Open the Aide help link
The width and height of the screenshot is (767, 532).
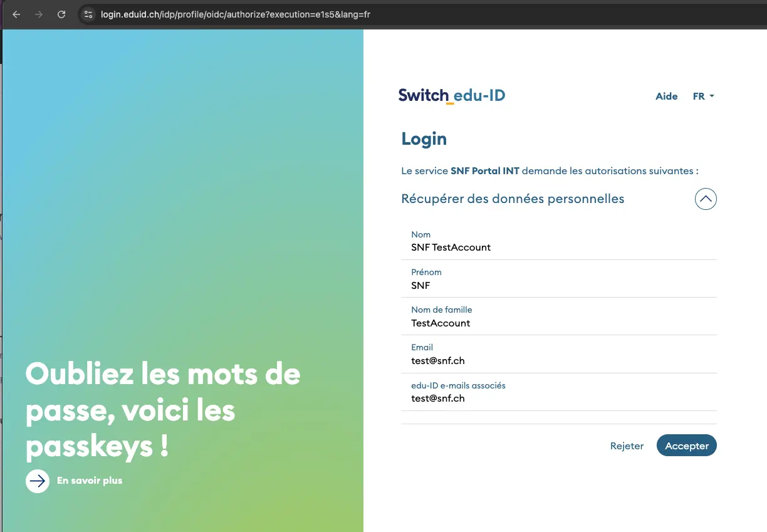click(666, 96)
